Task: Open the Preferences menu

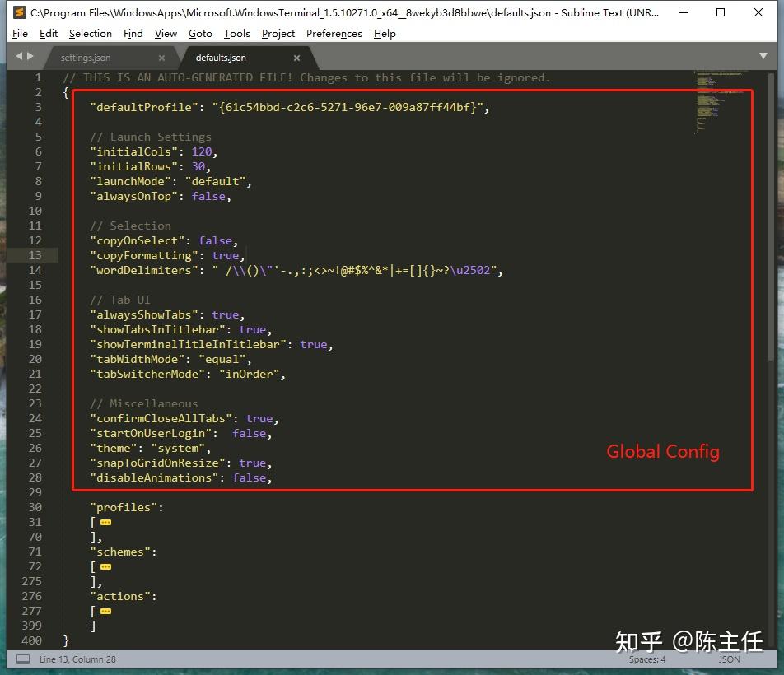Action: tap(334, 34)
